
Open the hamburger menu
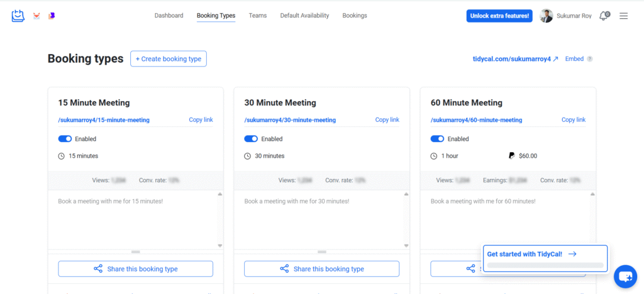coord(624,16)
